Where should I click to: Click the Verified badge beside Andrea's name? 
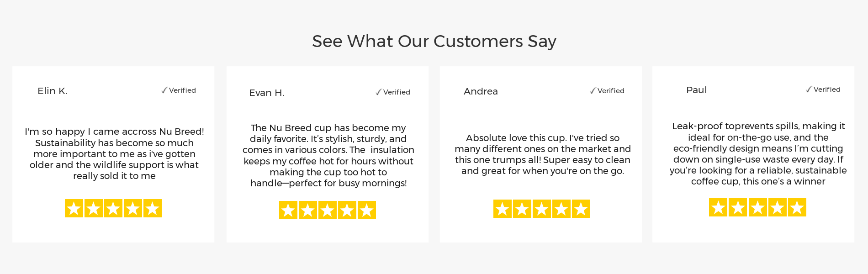click(607, 91)
